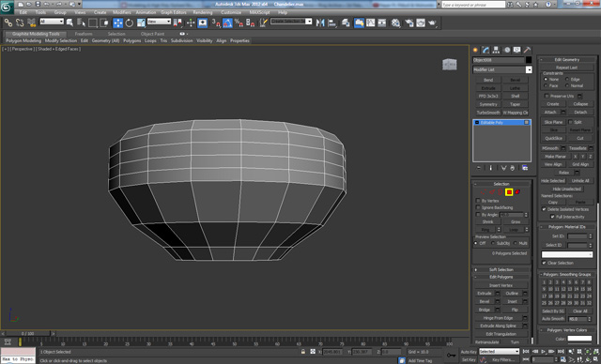The width and height of the screenshot is (601, 364).
Task: Activate the Select and Move tool
Action: point(117,23)
